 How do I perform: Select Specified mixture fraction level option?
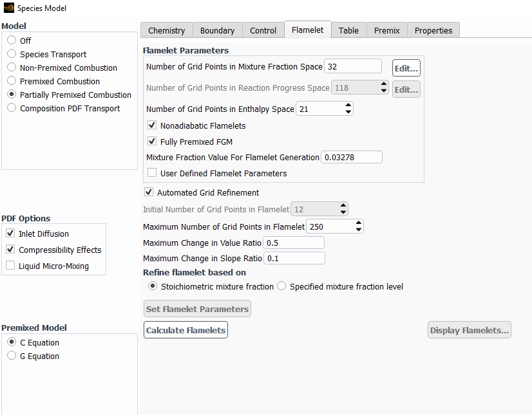point(281,286)
